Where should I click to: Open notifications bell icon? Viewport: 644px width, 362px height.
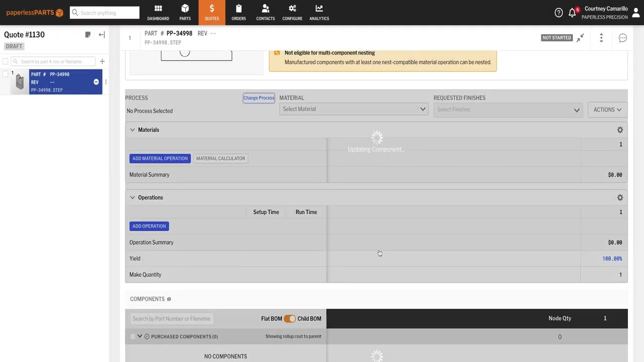tap(572, 13)
